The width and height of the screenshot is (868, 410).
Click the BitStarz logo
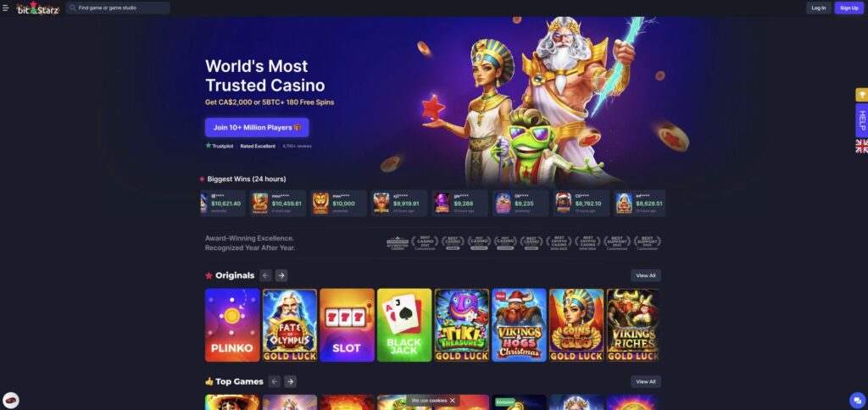(37, 8)
